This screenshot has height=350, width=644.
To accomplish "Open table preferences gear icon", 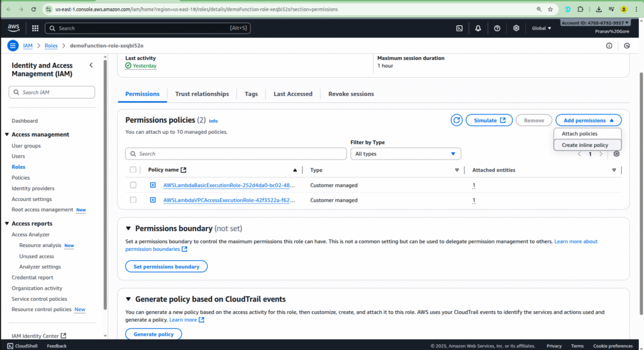I will coord(616,154).
